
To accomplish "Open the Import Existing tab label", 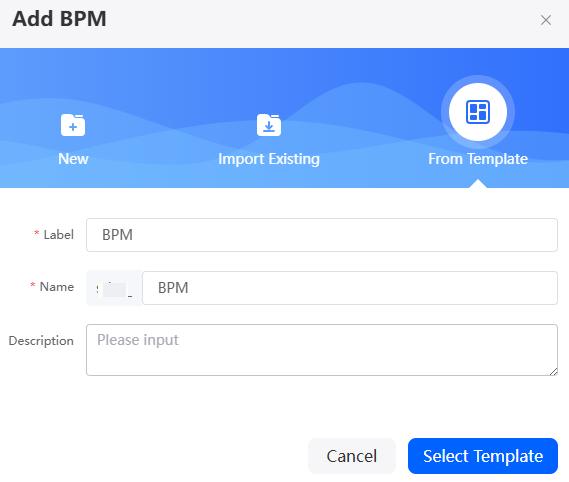I will (269, 159).
